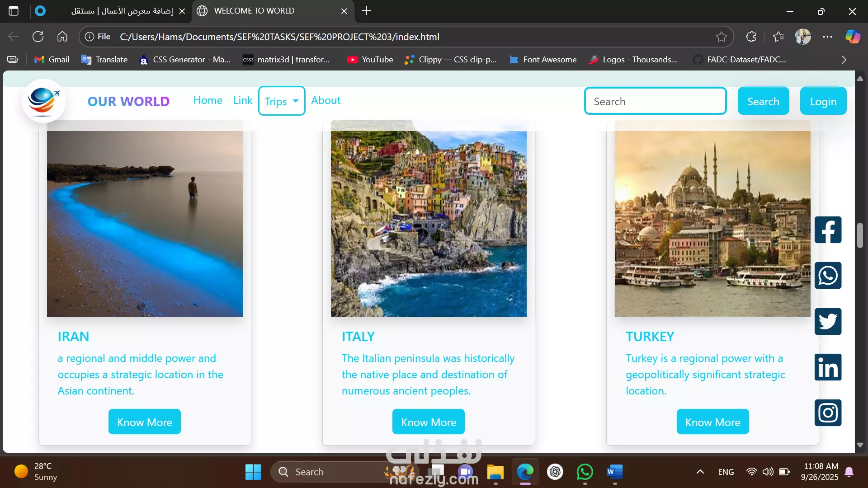Open the Facebook social icon

828,230
